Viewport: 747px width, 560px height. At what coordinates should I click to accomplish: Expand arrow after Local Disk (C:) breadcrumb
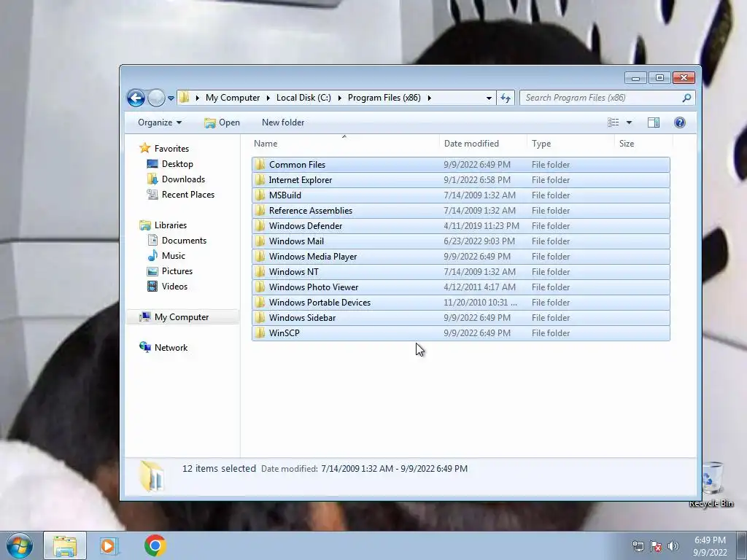click(x=340, y=98)
